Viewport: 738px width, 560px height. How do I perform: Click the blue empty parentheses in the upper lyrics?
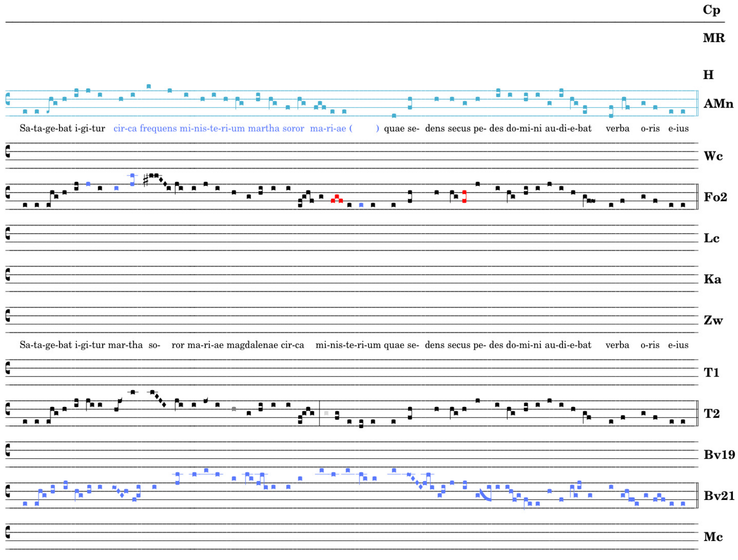364,128
